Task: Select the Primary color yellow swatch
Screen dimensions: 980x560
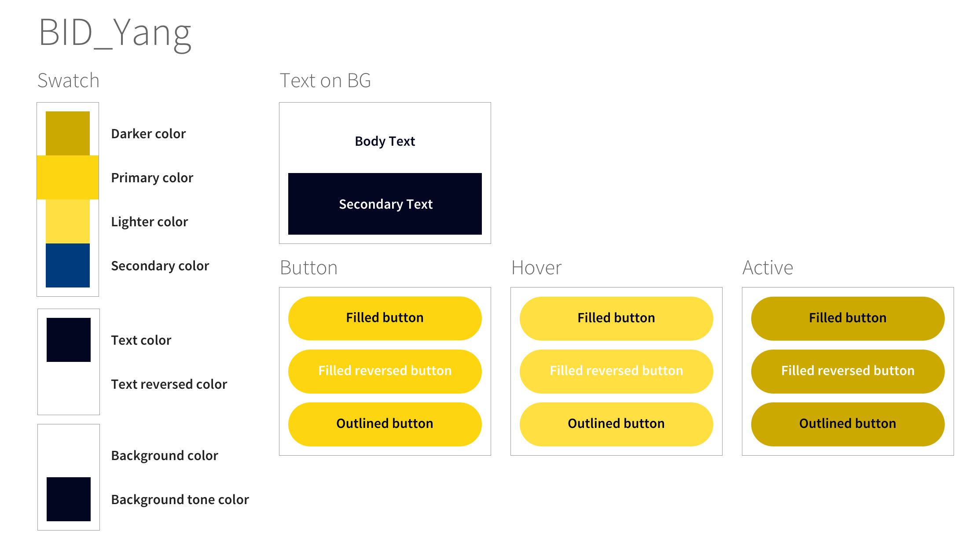Action: [68, 177]
